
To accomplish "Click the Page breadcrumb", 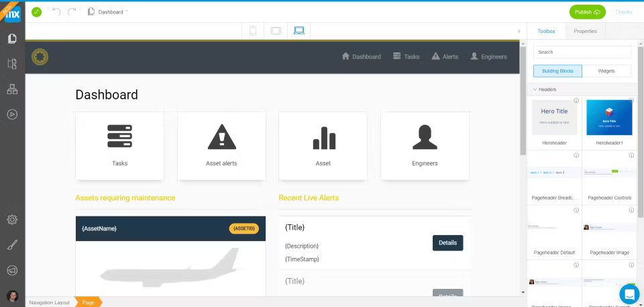I will 89,302.
